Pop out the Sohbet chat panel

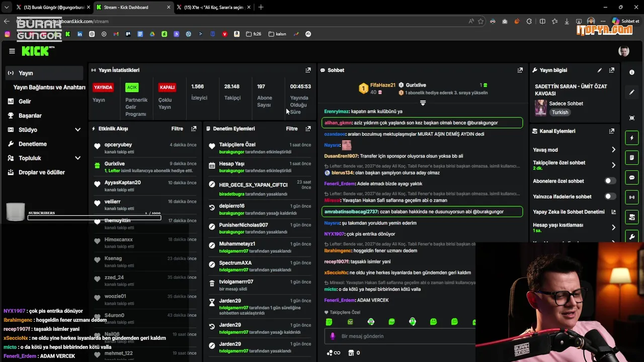520,70
